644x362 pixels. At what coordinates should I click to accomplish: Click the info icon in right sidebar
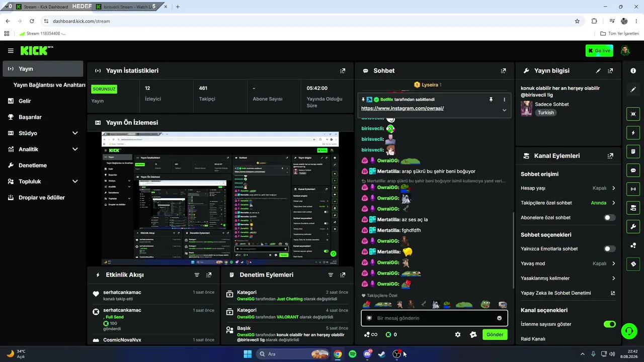[633, 71]
